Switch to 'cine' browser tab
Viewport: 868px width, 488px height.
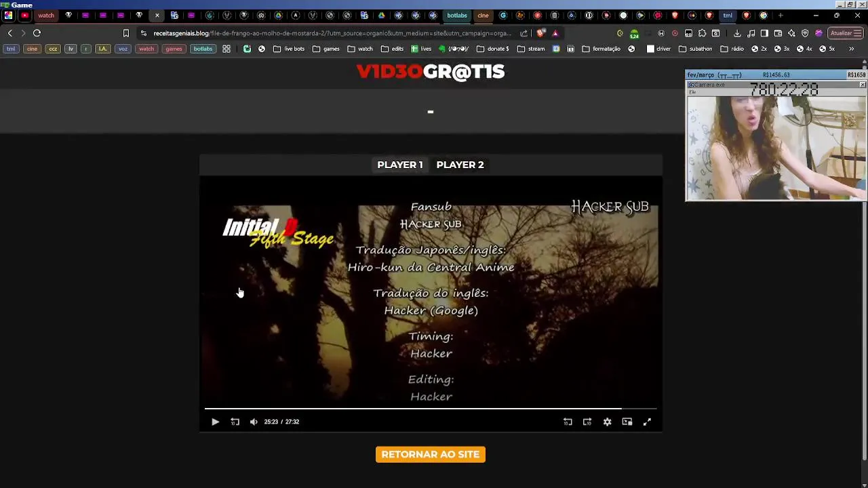[x=483, y=15]
